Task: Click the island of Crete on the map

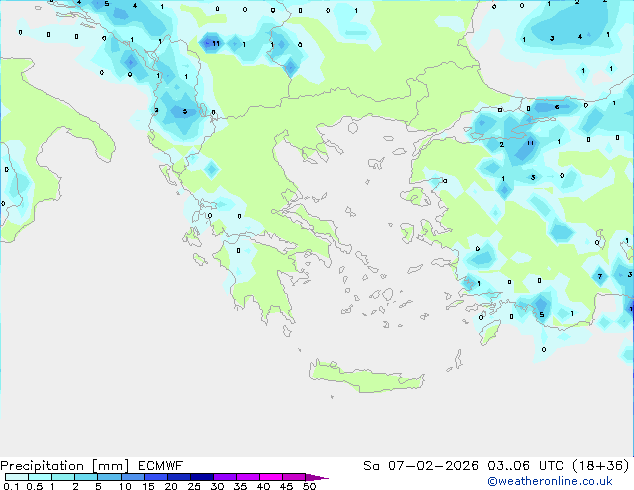Action: [x=366, y=378]
